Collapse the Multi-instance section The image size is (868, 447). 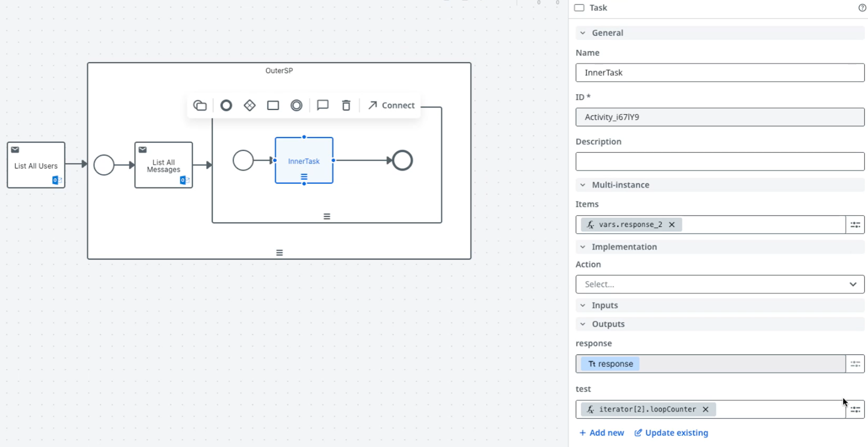583,185
